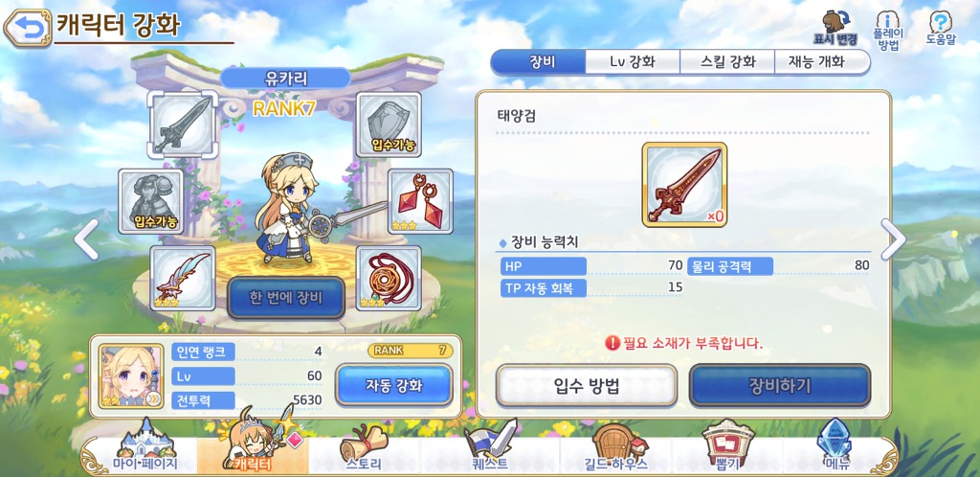Switch to the Lv 강화 tab
The height and width of the screenshot is (477, 980).
coord(633,62)
